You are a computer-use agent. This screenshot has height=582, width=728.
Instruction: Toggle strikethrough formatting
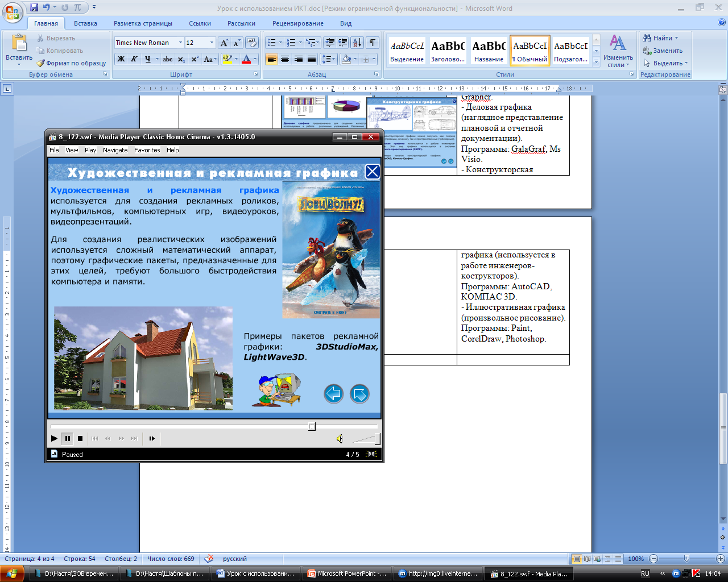(168, 59)
